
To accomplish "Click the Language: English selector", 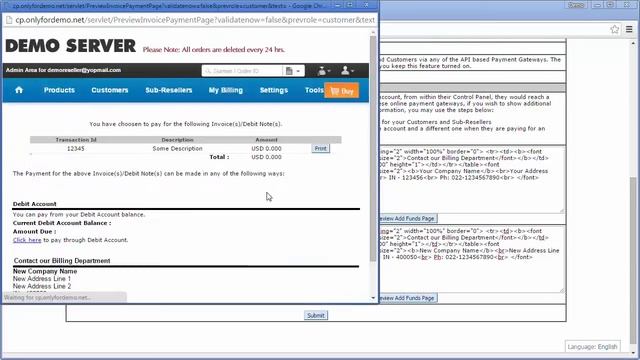I will [x=592, y=347].
